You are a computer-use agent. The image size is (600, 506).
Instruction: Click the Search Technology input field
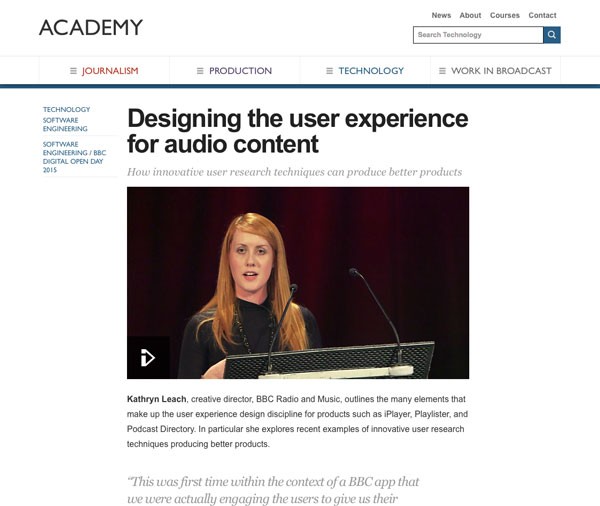point(478,35)
